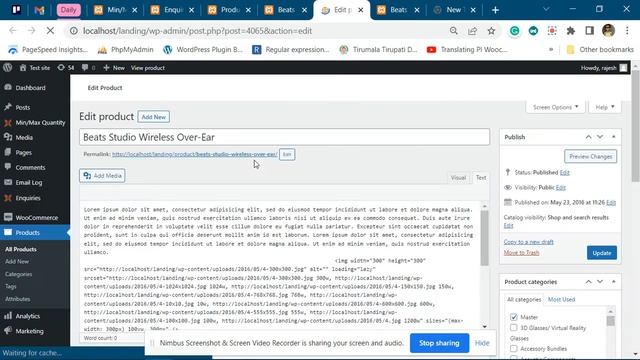
Task: Bookmark this page with star icon
Action: 491,31
